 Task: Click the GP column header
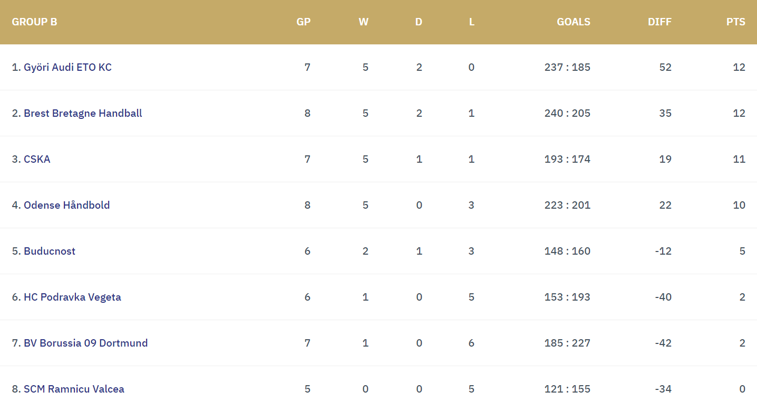pos(304,21)
